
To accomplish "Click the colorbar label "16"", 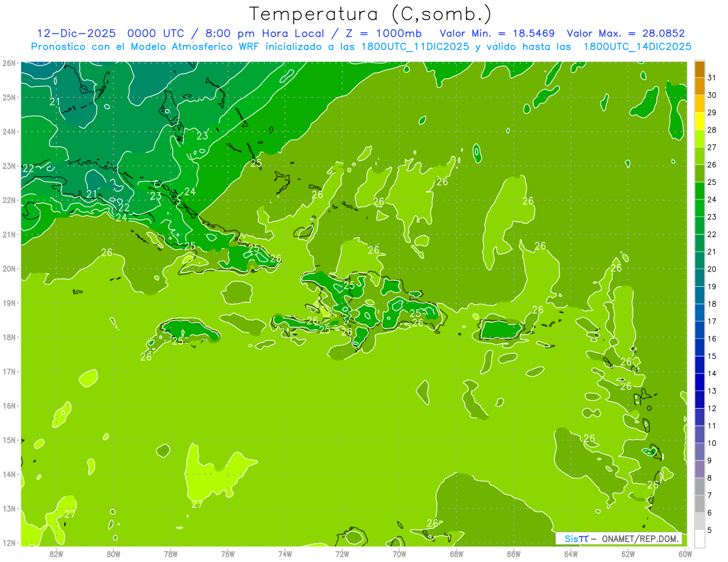I will point(712,339).
